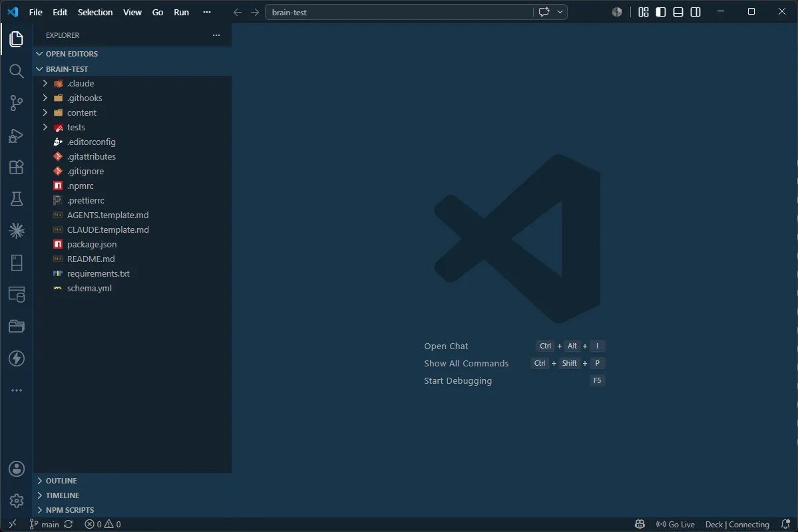Image resolution: width=798 pixels, height=532 pixels.
Task: Show more menu items ellipsis in menu bar
Action: [206, 12]
